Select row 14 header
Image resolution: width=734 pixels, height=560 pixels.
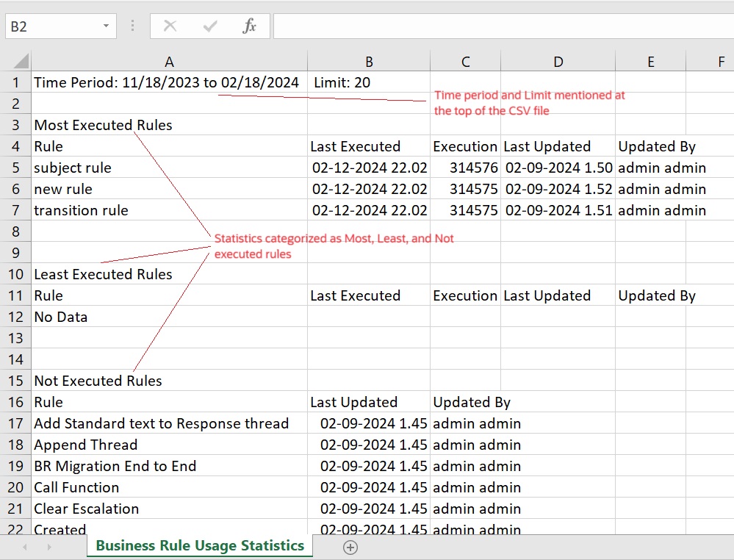15,359
